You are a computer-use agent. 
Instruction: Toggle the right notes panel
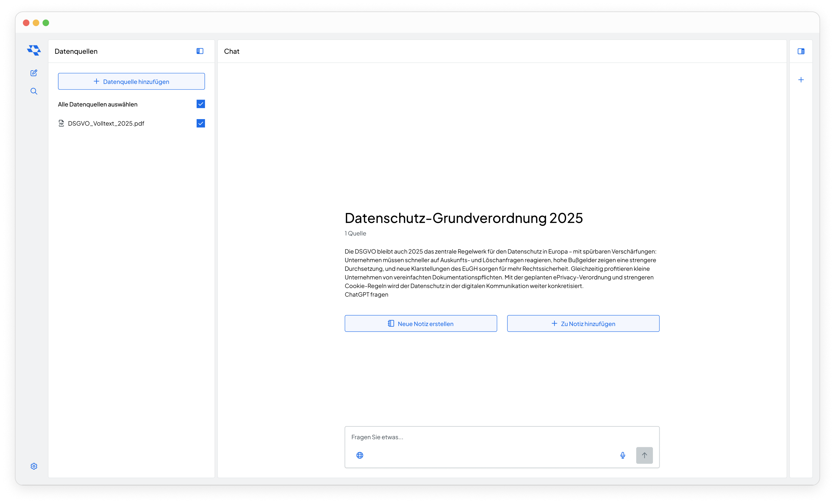tap(801, 51)
